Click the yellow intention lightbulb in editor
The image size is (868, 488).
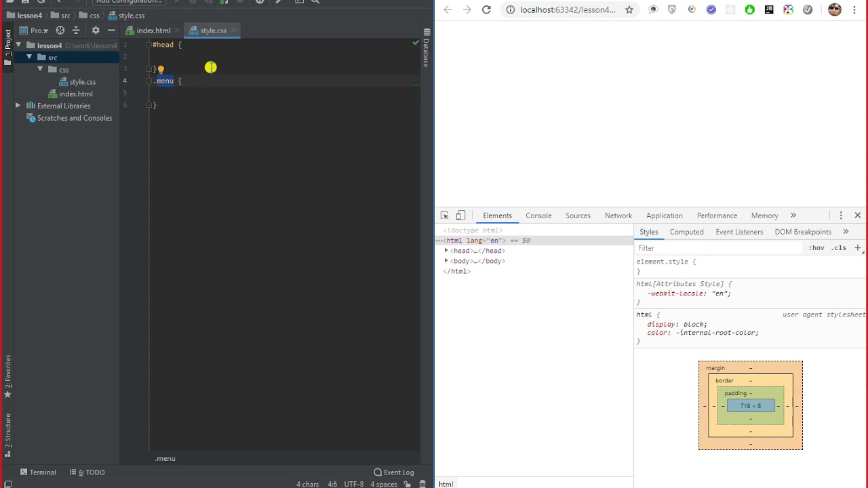[x=161, y=69]
